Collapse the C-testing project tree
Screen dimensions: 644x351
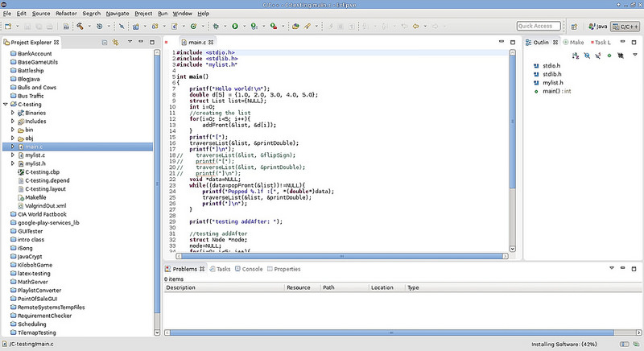(6, 105)
